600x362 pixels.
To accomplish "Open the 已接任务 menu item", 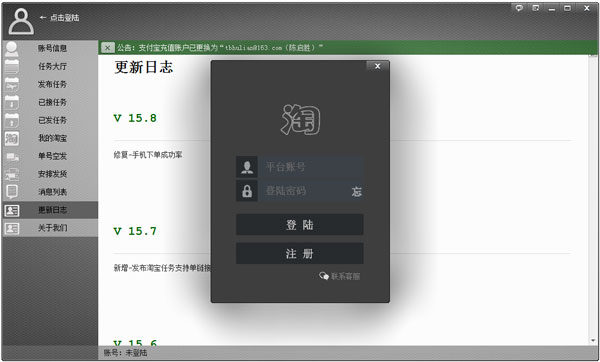I will point(50,103).
